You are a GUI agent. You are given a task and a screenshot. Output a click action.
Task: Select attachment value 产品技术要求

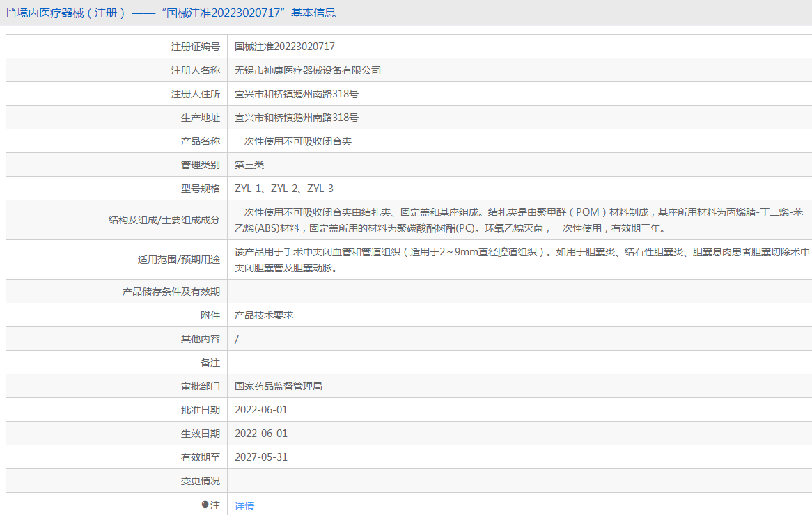[x=264, y=315]
